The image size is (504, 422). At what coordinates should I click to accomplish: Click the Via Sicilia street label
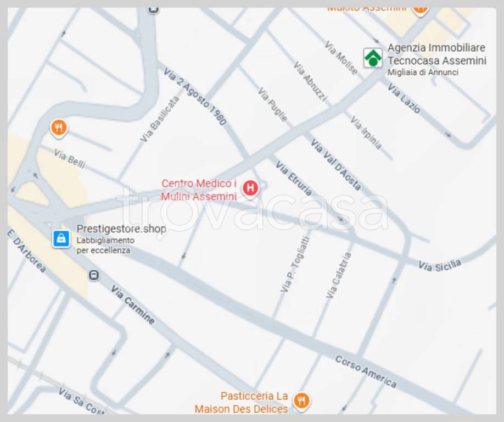tap(440, 265)
